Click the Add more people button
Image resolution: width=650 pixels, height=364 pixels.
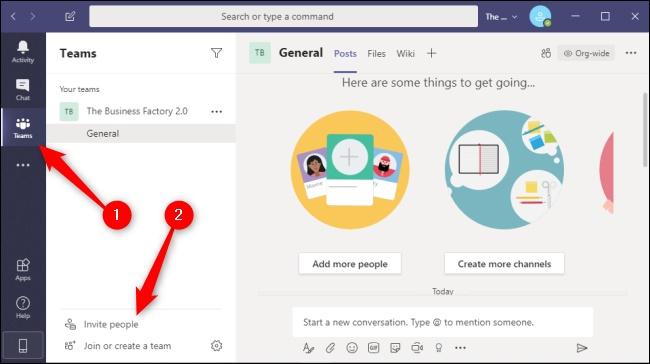(x=350, y=264)
